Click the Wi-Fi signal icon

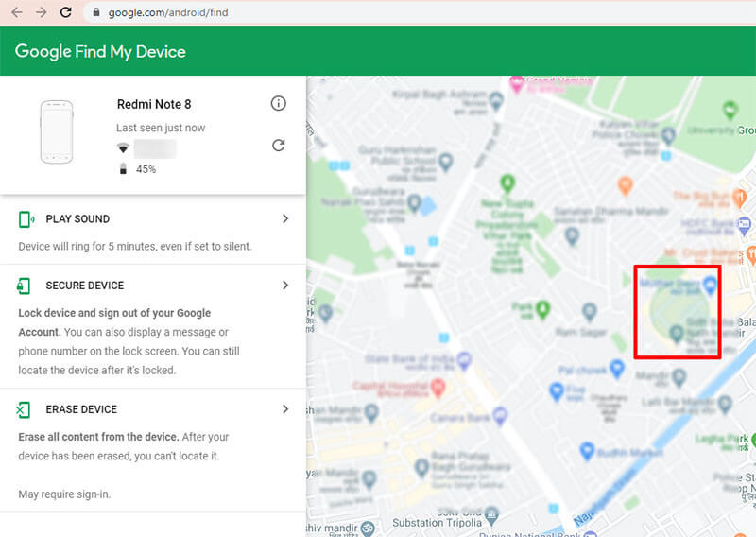pyautogui.click(x=123, y=148)
